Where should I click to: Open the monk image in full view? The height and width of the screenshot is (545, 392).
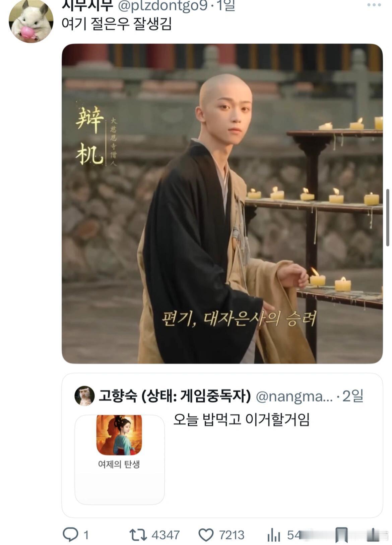pos(222,203)
